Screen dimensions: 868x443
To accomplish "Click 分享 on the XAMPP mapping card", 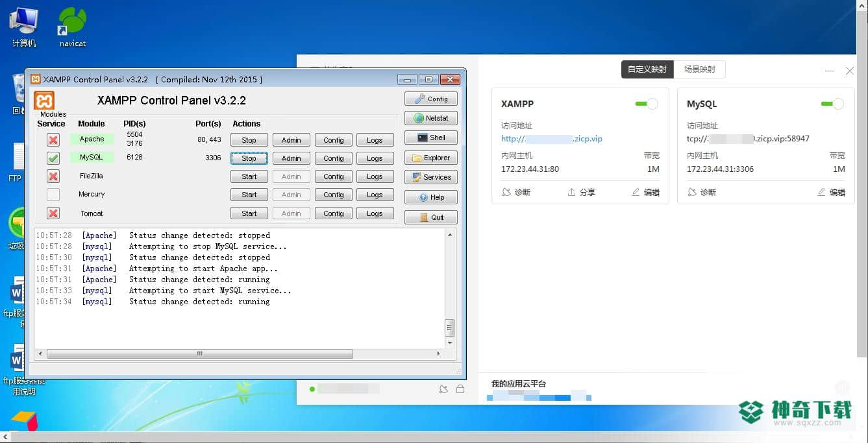I will click(581, 192).
